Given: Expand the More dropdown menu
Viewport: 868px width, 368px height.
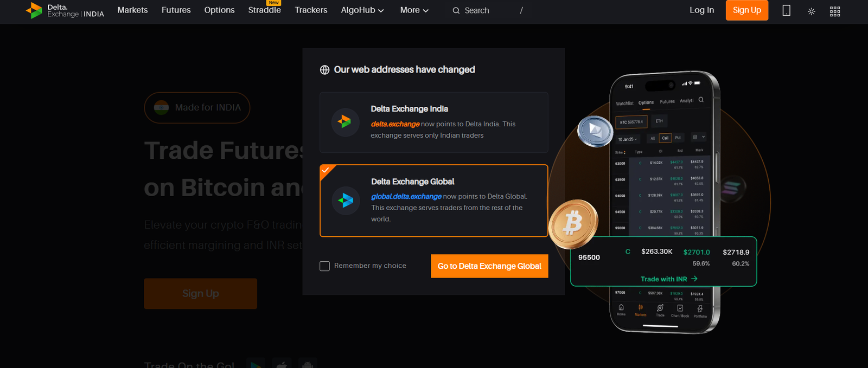Looking at the screenshot, I should point(414,10).
